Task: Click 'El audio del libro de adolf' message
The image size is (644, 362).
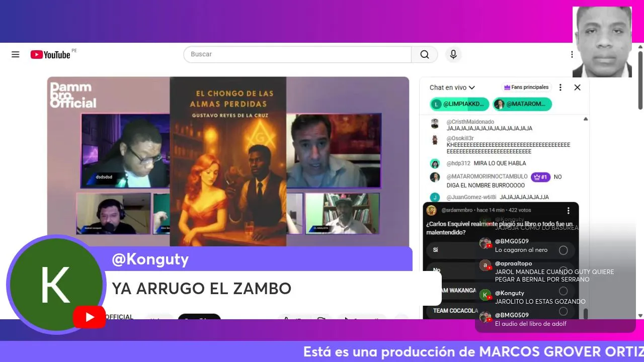Action: click(x=530, y=324)
